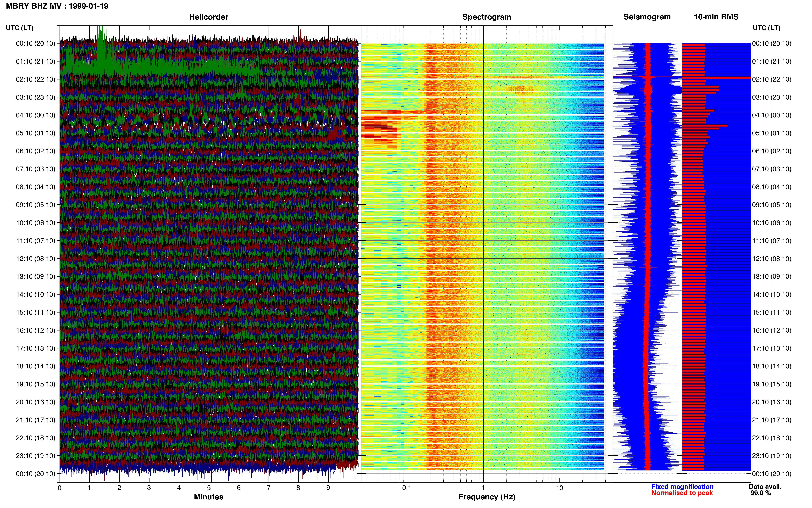Click right time label '03:10 (23:10)'

772,97
